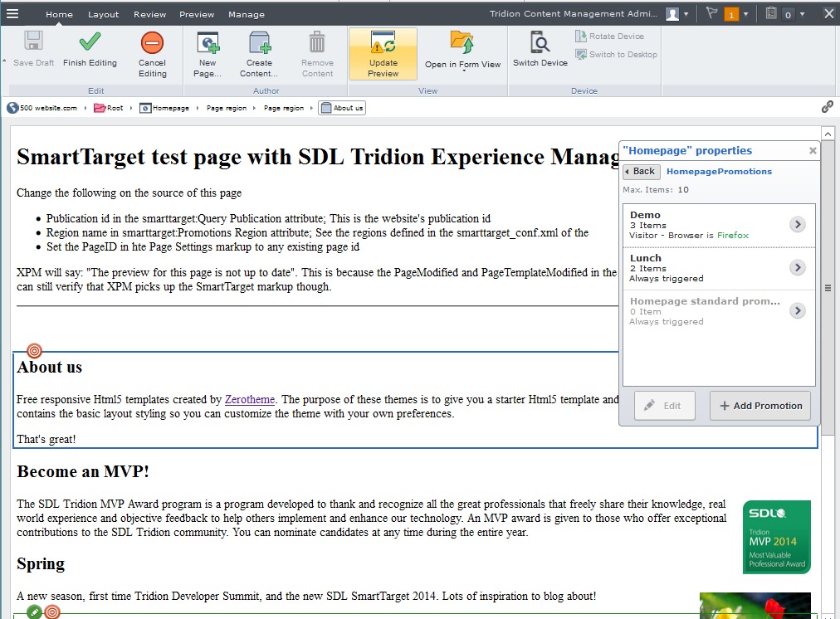Expand breadcrumb arrow after Homepage
This screenshot has height=619, width=840.
pyautogui.click(x=198, y=108)
